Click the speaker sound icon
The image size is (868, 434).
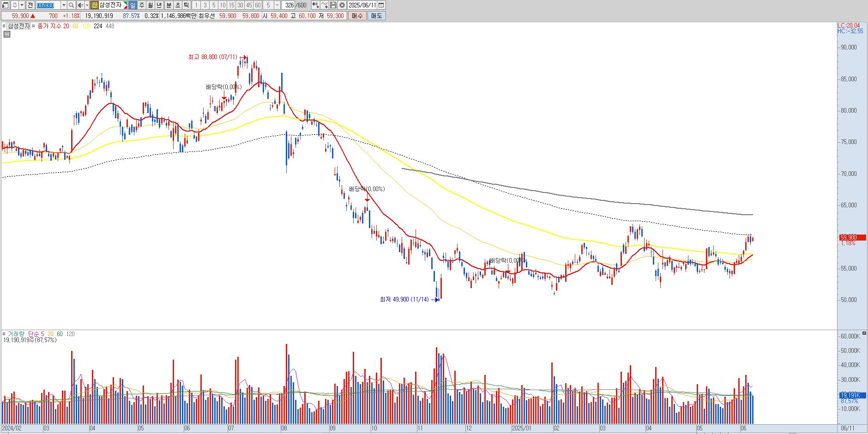point(80,5)
